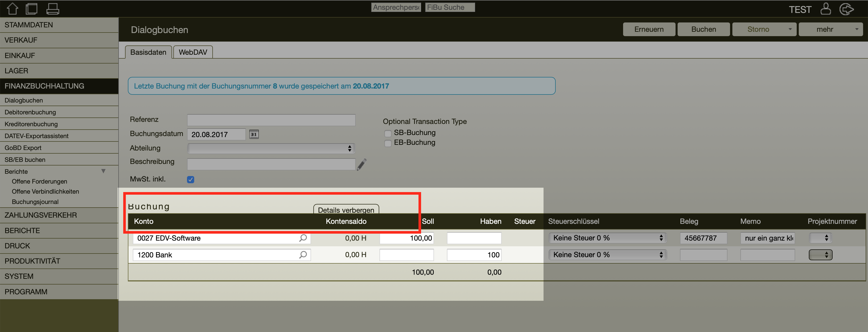
Task: Open Buchungsjournal report
Action: 35,202
